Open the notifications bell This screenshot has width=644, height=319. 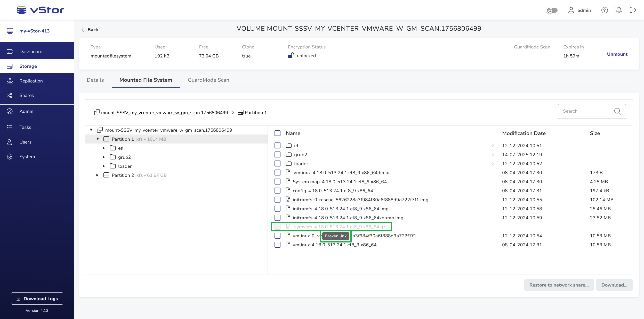coord(619,10)
